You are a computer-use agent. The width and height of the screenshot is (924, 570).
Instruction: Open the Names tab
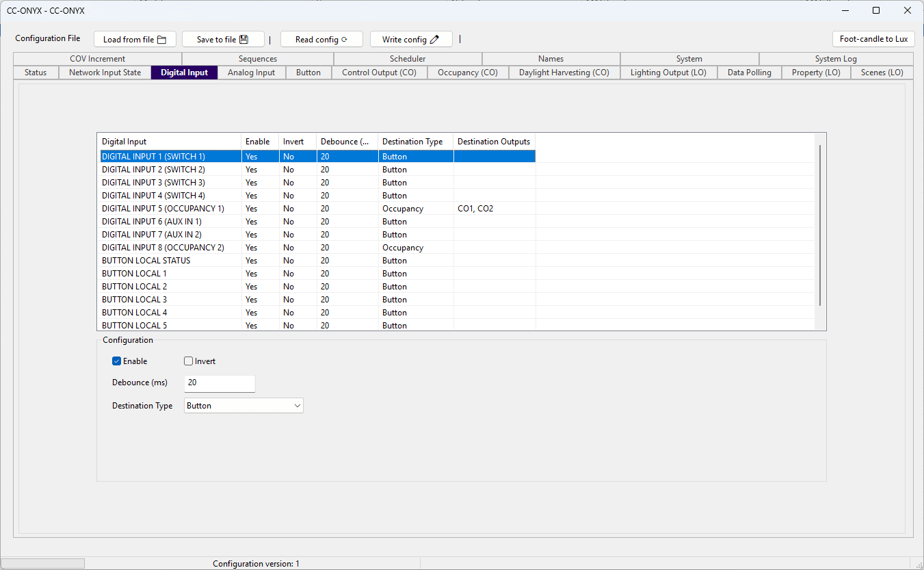click(551, 59)
